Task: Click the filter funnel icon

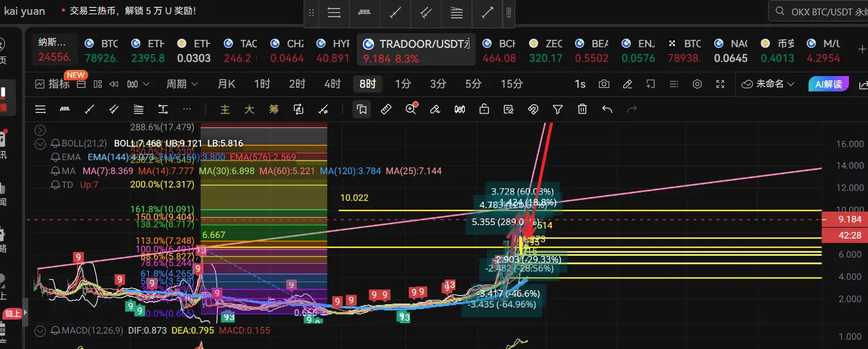Action: pos(558,109)
